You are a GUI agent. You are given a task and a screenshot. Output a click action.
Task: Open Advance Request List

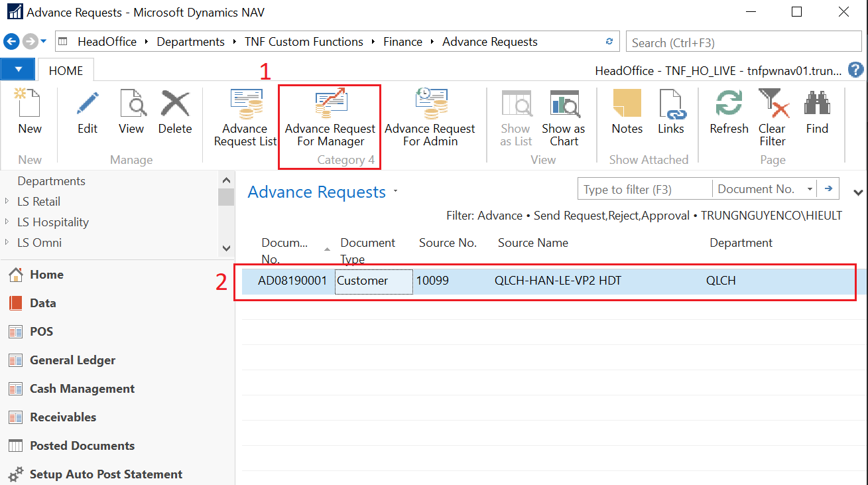tap(245, 117)
